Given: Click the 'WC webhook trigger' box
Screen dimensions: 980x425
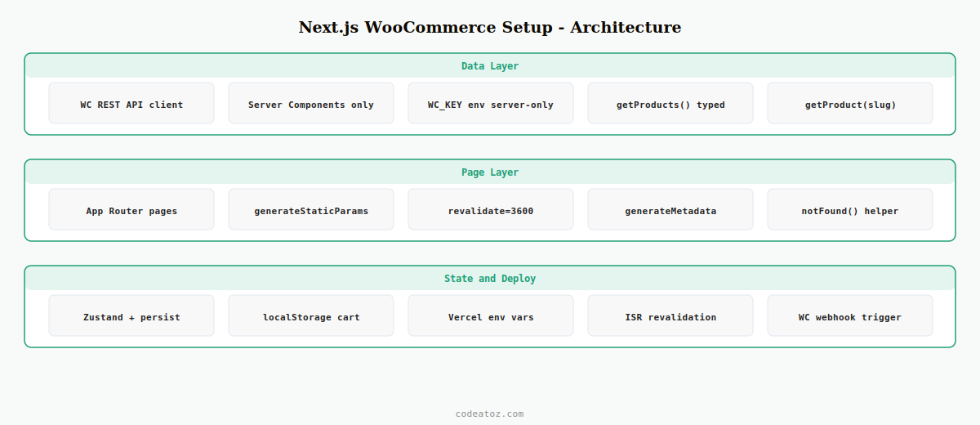Looking at the screenshot, I should pos(850,315).
